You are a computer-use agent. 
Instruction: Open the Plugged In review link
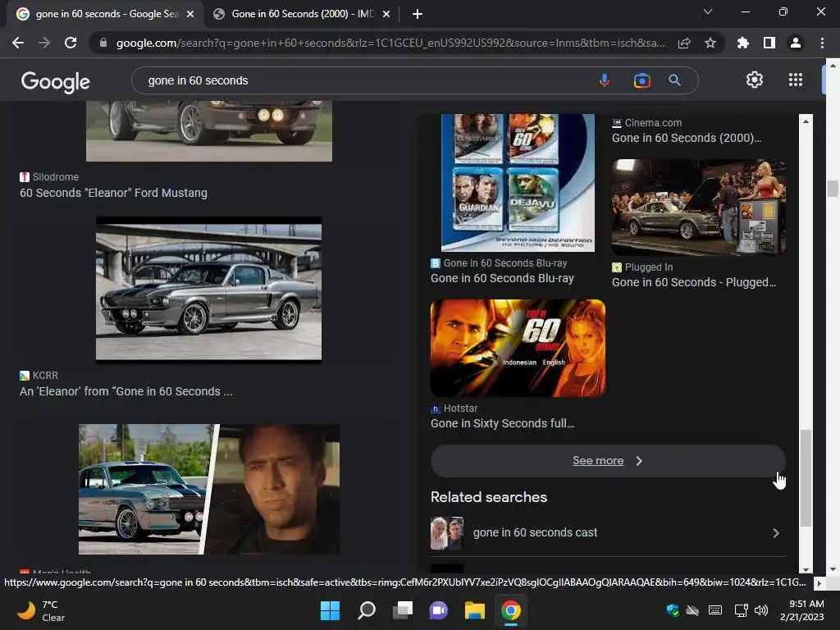pos(694,282)
